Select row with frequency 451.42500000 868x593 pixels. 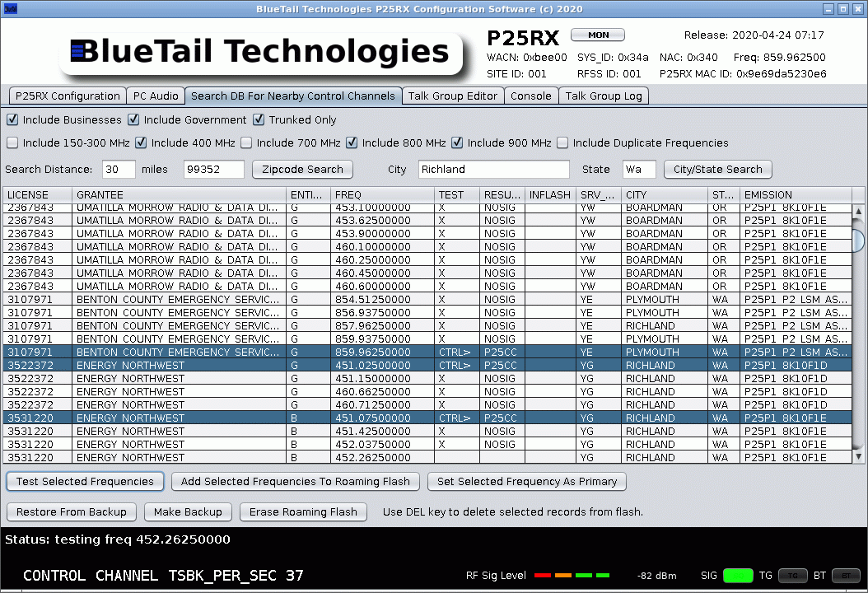427,432
